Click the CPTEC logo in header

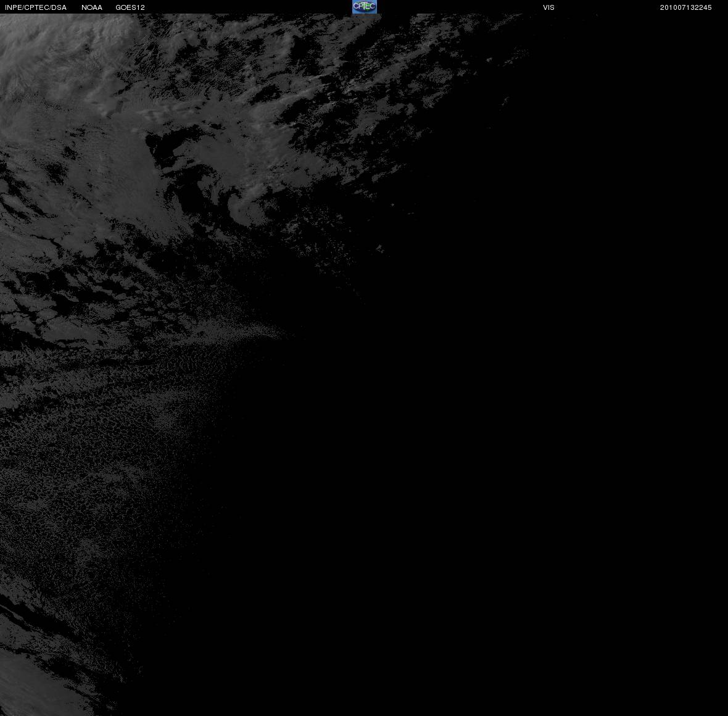click(x=365, y=7)
